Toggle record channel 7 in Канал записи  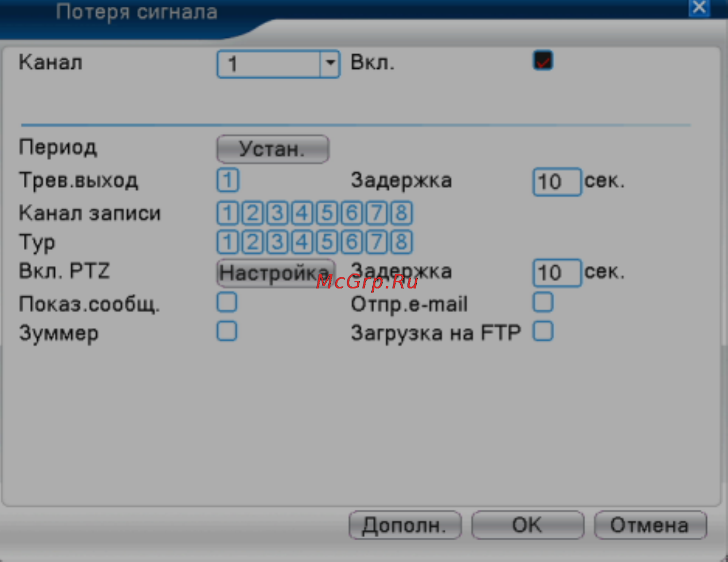pos(376,213)
